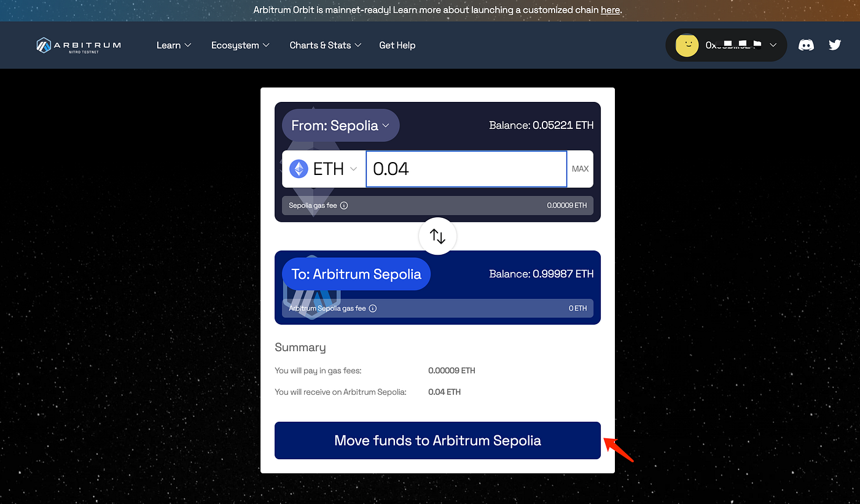This screenshot has width=860, height=504.
Task: Focus the amount input showing 0.04
Action: (x=466, y=169)
